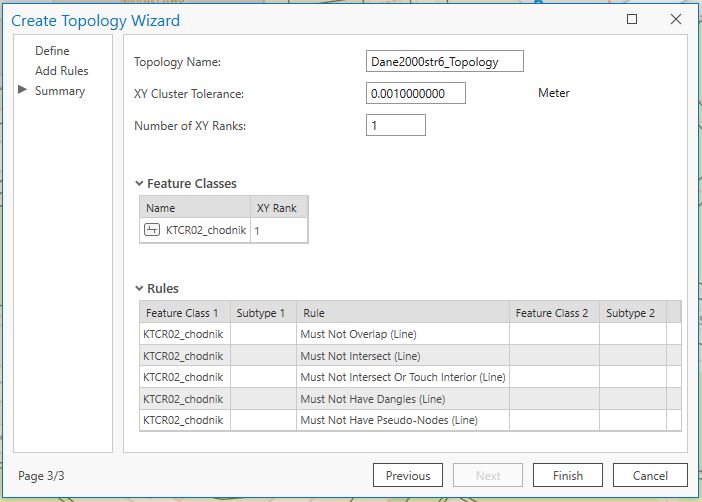The image size is (702, 502).
Task: Select the Must Not Have Dangles rule
Action: 403,399
